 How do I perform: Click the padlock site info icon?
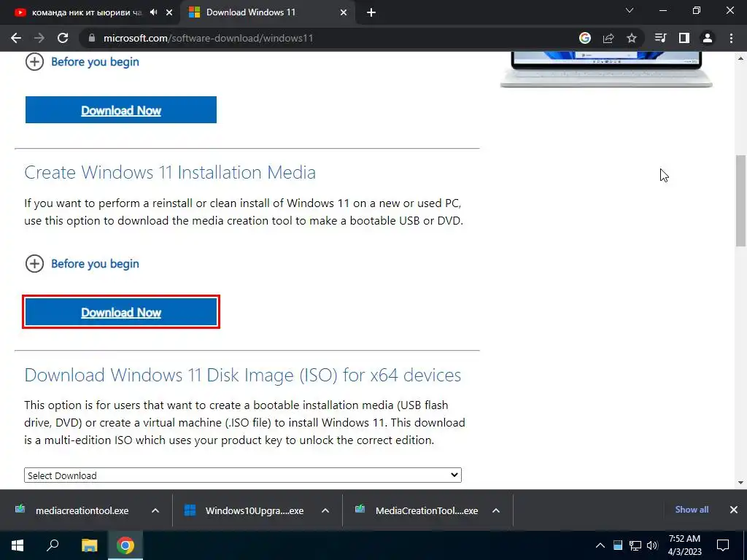92,38
